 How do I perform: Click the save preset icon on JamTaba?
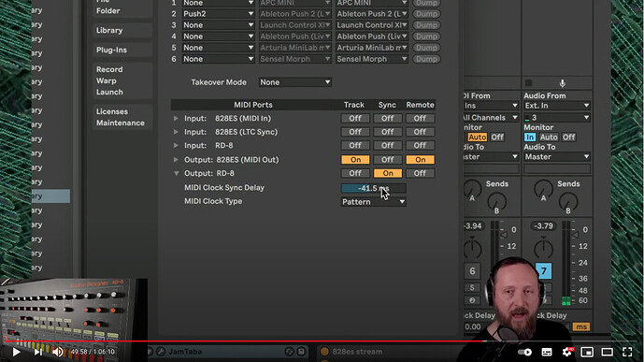(301, 352)
